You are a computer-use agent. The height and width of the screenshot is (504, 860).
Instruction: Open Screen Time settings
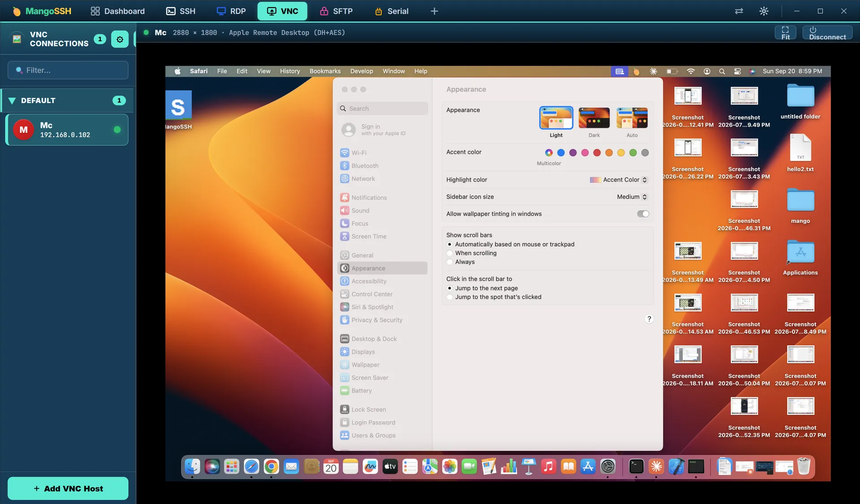pos(383,236)
